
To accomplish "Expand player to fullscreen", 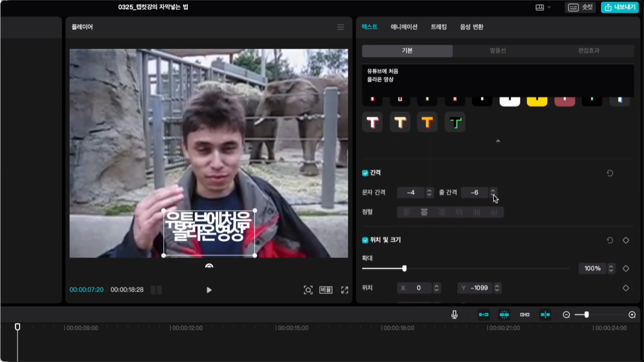I will [x=344, y=290].
